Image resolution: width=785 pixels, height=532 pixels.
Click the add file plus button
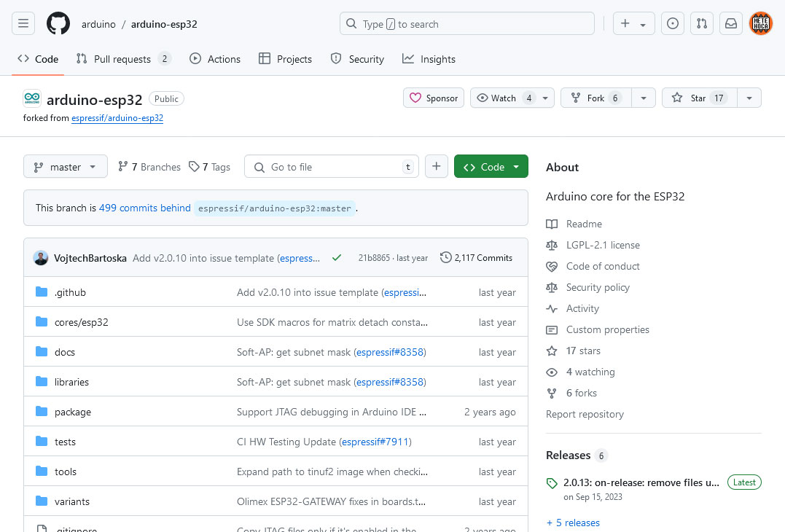pyautogui.click(x=436, y=166)
